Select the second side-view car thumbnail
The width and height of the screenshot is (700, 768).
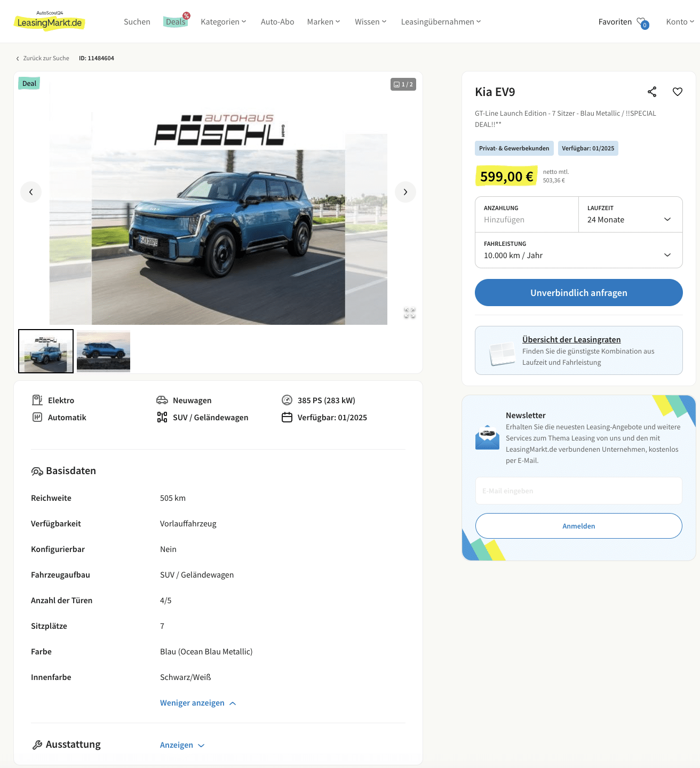(x=104, y=351)
